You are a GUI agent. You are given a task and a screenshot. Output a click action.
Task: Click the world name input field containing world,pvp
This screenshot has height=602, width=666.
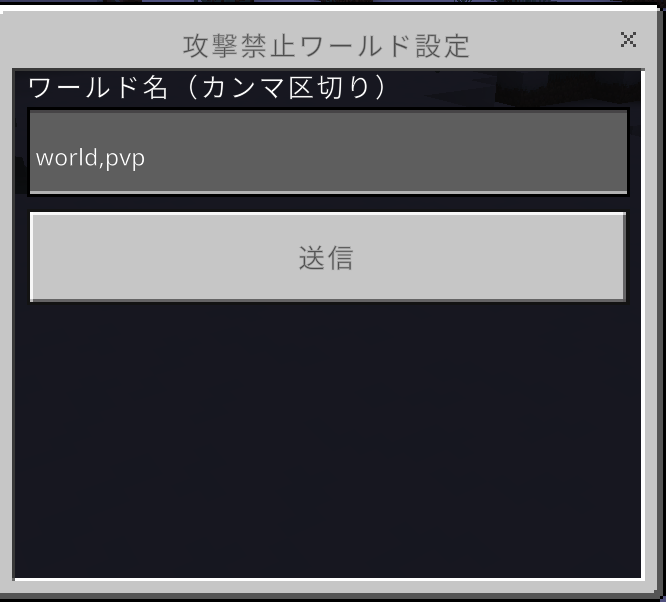click(328, 152)
